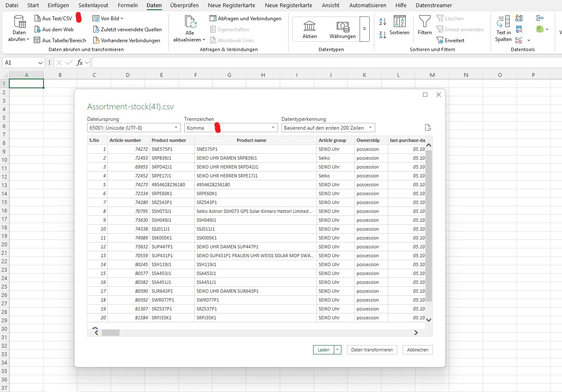Click the Aktien data type icon

click(x=309, y=27)
